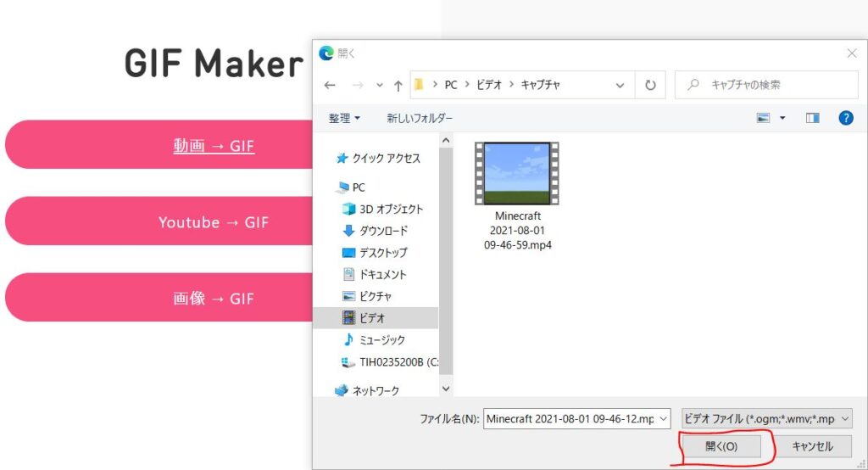The width and height of the screenshot is (868, 470).
Task: Click the ダウンロード arrow icon
Action: 348,231
